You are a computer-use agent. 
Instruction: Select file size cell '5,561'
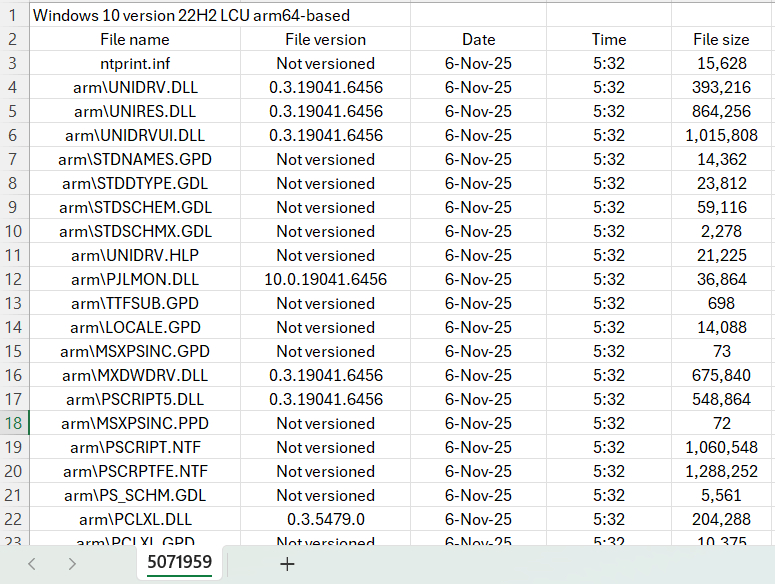[722, 496]
